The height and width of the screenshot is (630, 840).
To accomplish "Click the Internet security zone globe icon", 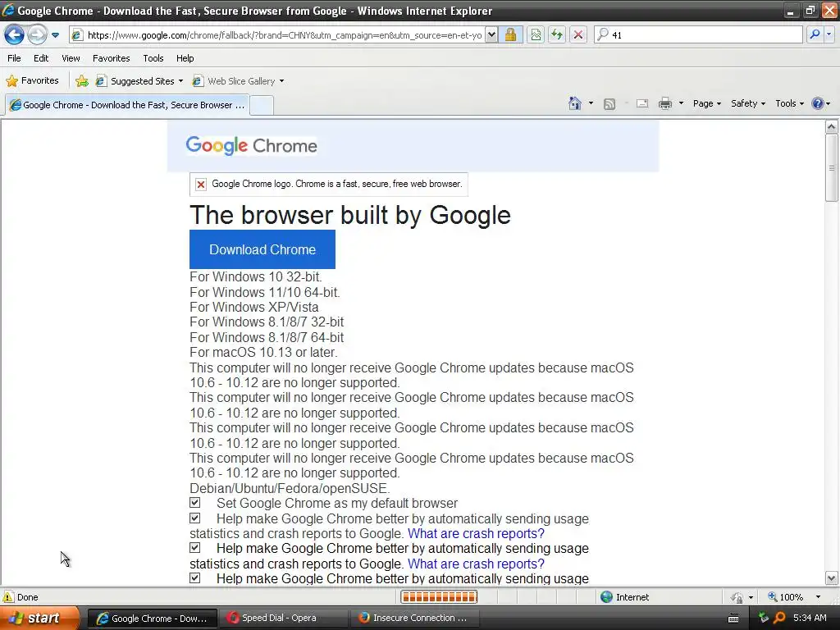I will coord(606,597).
